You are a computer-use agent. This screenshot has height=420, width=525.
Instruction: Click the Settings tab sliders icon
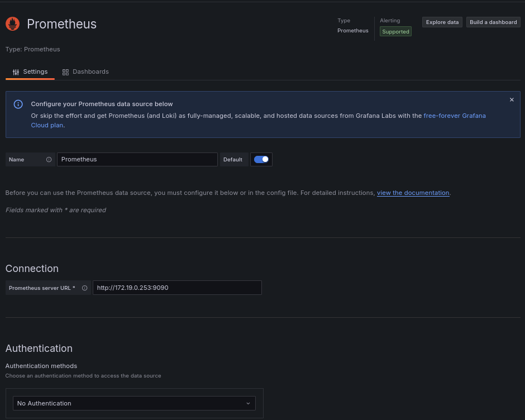(x=16, y=72)
